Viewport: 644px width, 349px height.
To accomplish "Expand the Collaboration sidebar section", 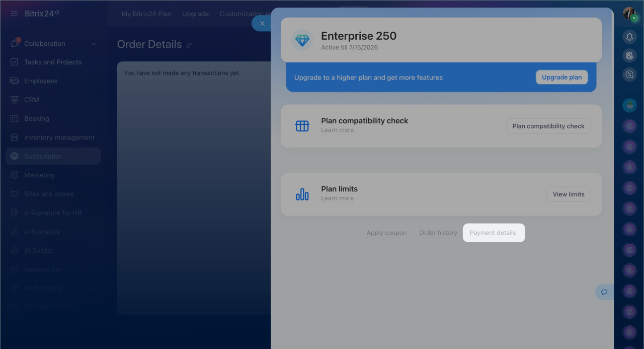I will tap(94, 44).
